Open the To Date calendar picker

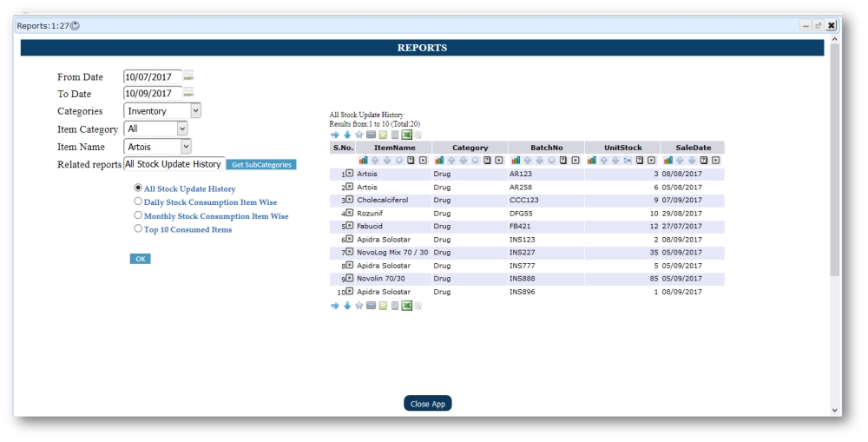pos(188,93)
